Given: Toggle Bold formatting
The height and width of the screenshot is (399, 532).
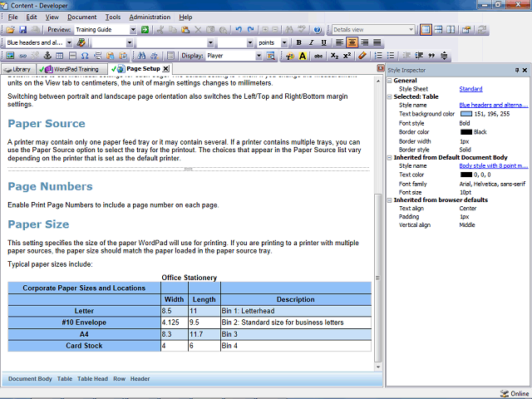Looking at the screenshot, I should coord(299,42).
